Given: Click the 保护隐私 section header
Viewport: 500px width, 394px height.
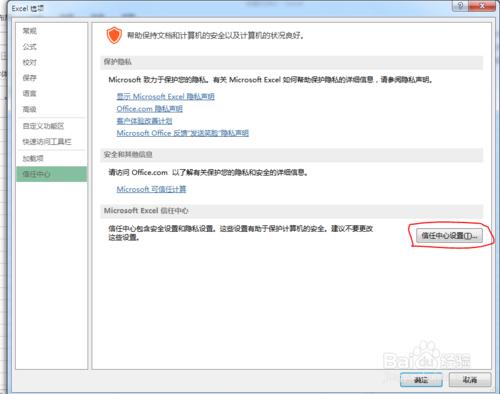Looking at the screenshot, I should click(292, 62).
